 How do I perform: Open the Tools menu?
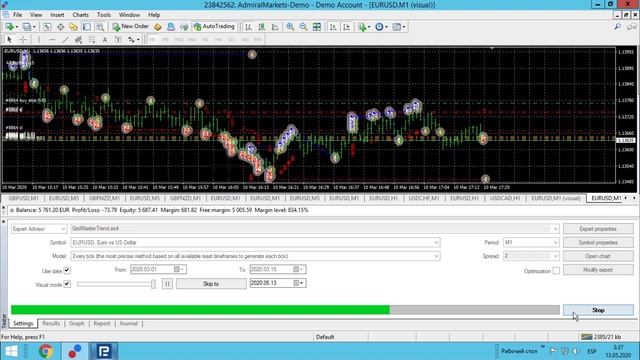(x=104, y=15)
